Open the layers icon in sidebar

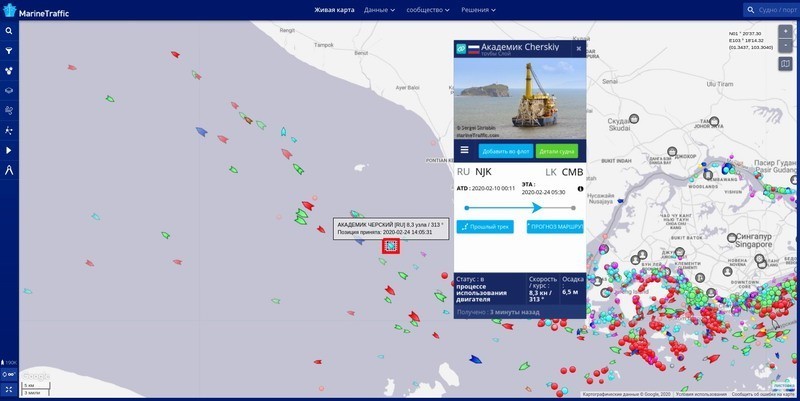9,90
